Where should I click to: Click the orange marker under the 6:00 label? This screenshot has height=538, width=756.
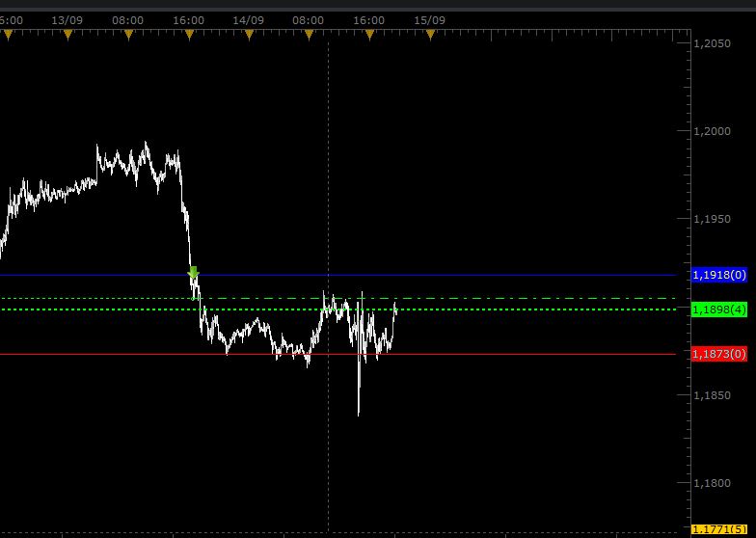click(8, 36)
